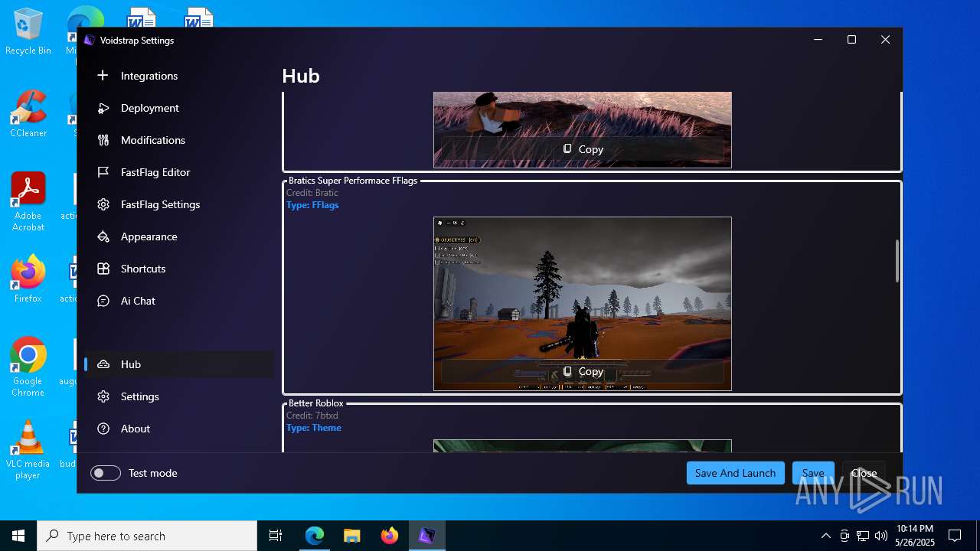Click the About question mark icon
This screenshot has height=551, width=980.
tap(103, 429)
